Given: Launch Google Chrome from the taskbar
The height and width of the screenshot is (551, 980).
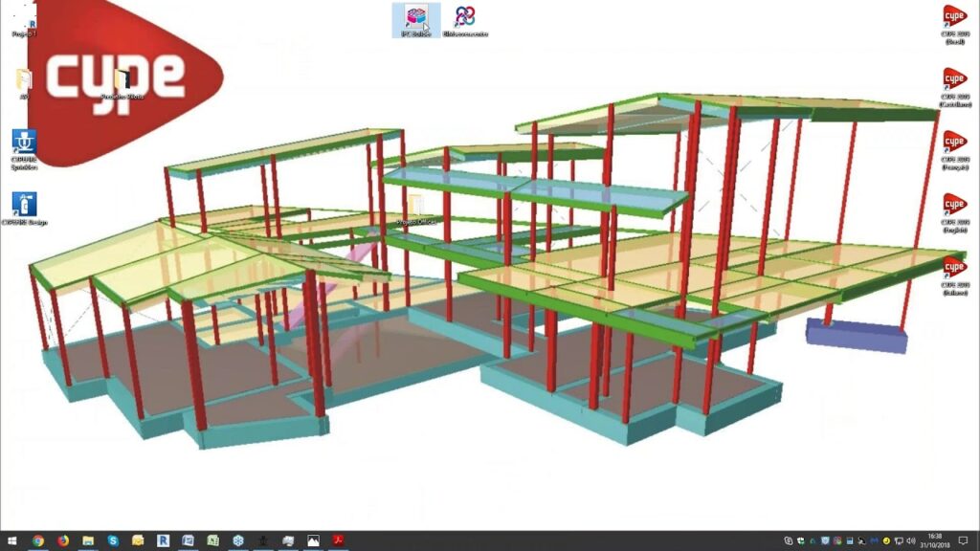Looking at the screenshot, I should [x=37, y=540].
